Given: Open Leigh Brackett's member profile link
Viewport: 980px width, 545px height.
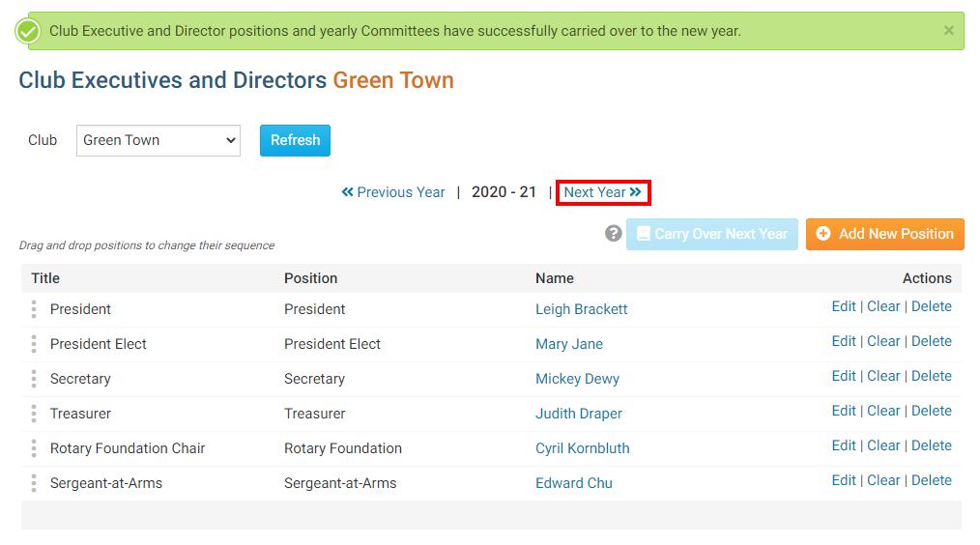Looking at the screenshot, I should pyautogui.click(x=581, y=309).
